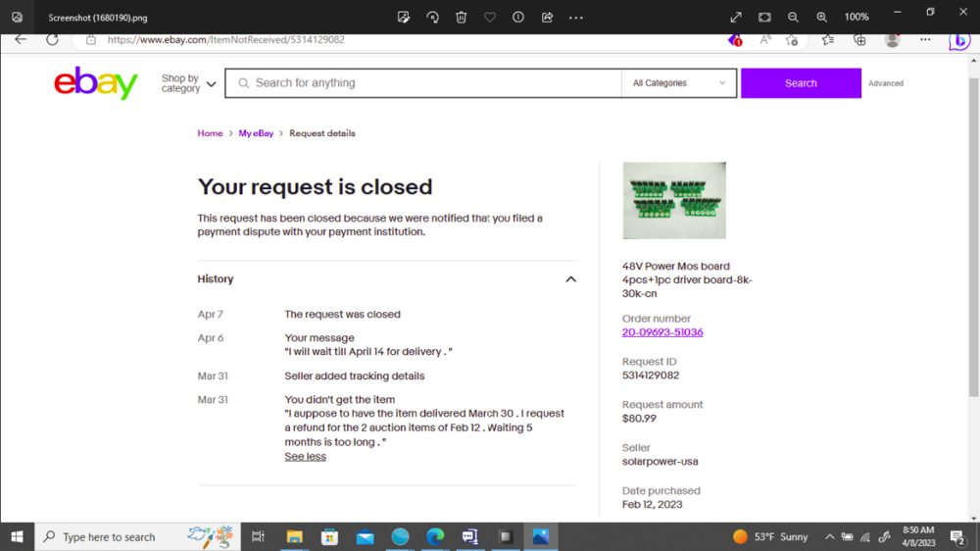The width and height of the screenshot is (980, 551).
Task: Click the Bing chat icon in browser
Action: [959, 40]
